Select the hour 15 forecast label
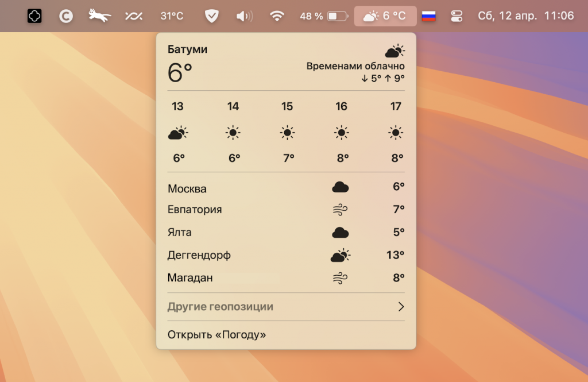The width and height of the screenshot is (588, 382). [x=287, y=106]
